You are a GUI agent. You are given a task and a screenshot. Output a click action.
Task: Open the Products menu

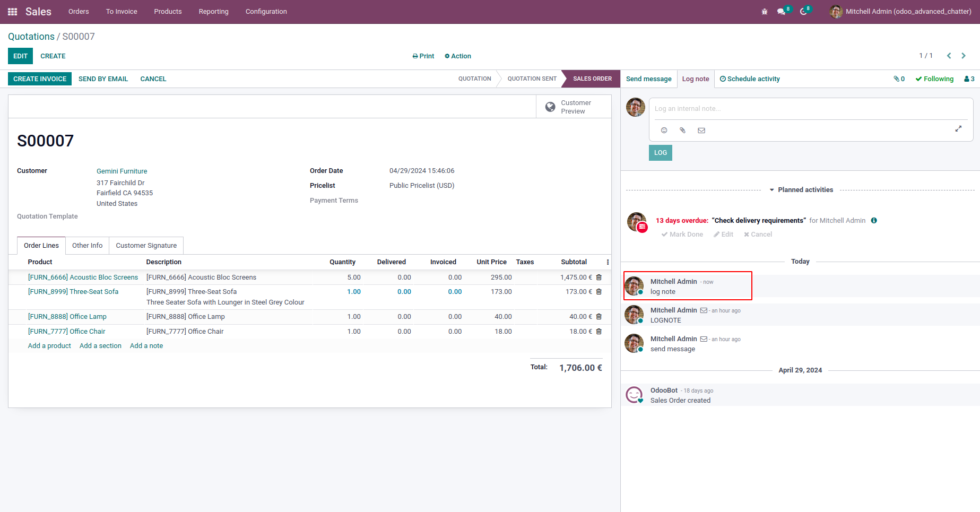[x=168, y=12]
